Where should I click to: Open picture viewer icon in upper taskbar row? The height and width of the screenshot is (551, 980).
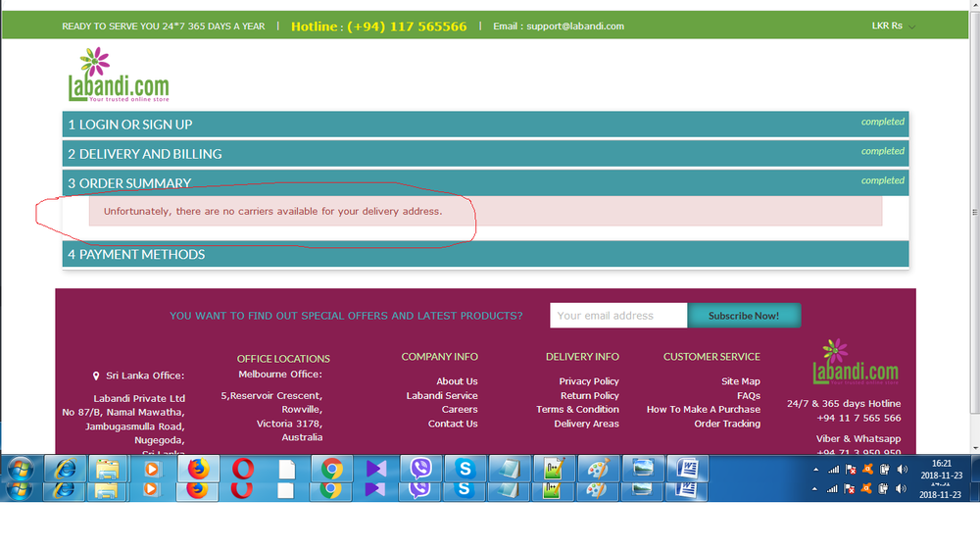click(x=643, y=469)
